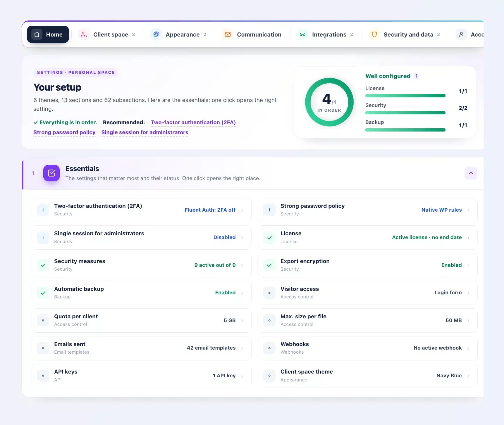Click the green check on Automatic backup row
The width and height of the screenshot is (504, 425).
(43, 293)
